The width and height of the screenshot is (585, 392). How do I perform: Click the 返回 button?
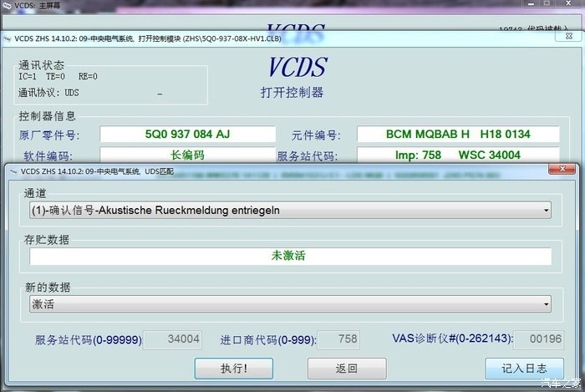[347, 368]
